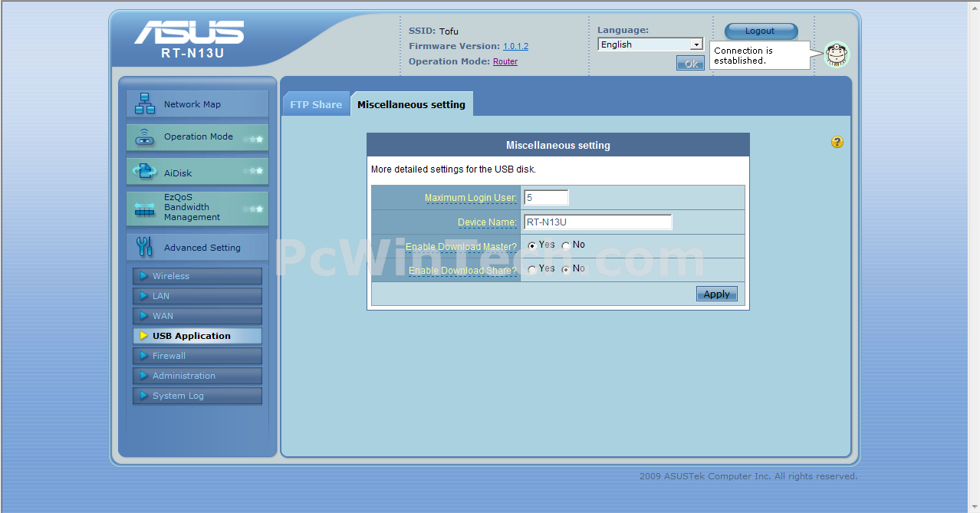Click the EzQoS Bandwidth Management icon
980x513 pixels.
pyautogui.click(x=144, y=209)
